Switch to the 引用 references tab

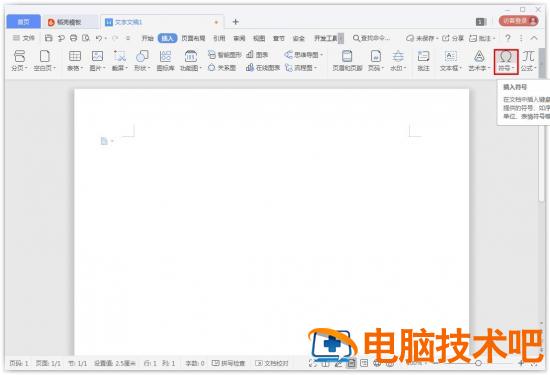point(219,38)
